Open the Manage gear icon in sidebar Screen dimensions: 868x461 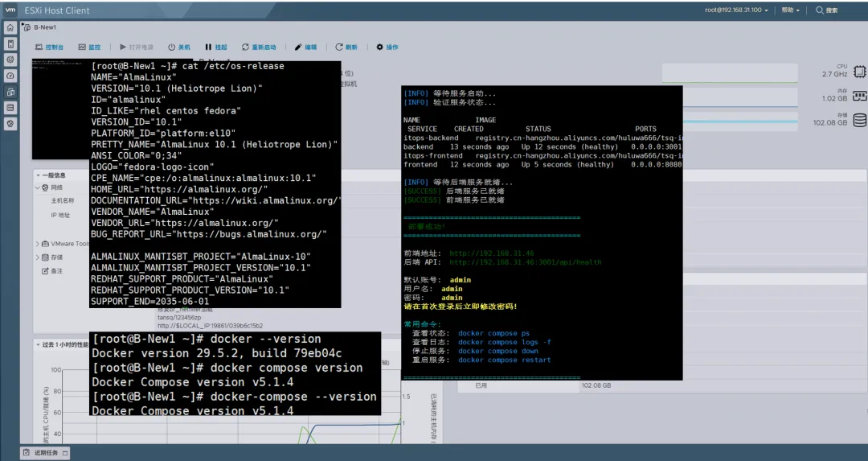[x=10, y=60]
